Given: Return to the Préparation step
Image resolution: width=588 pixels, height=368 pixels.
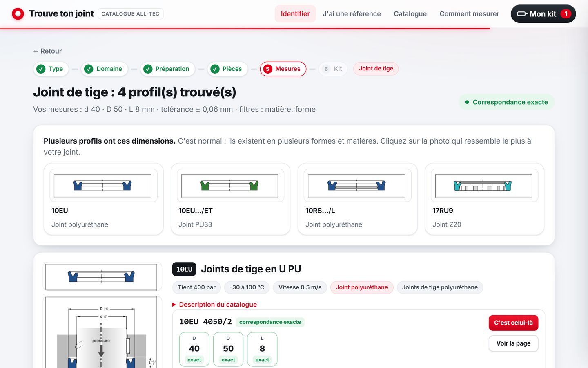Looking at the screenshot, I should pos(167,69).
